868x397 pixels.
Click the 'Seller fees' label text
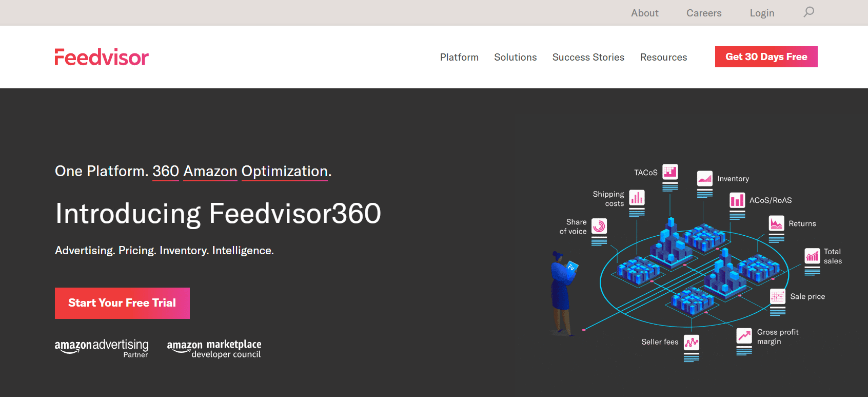(x=660, y=342)
